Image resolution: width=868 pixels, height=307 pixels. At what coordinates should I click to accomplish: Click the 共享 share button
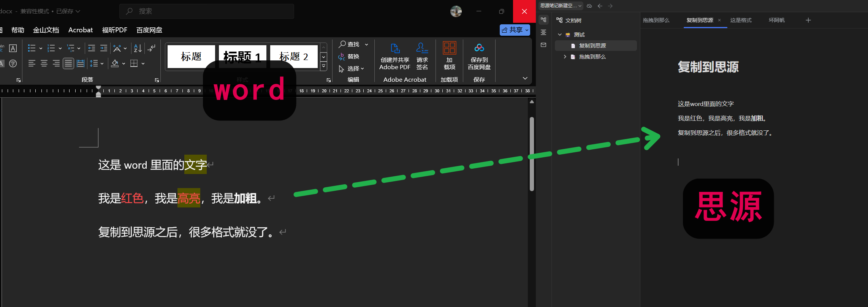515,30
